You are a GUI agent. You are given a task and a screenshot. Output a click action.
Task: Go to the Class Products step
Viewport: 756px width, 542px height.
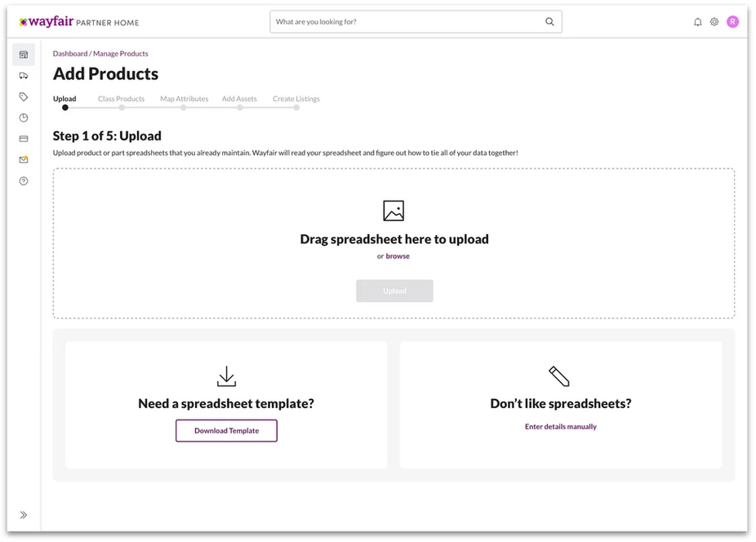click(x=121, y=99)
